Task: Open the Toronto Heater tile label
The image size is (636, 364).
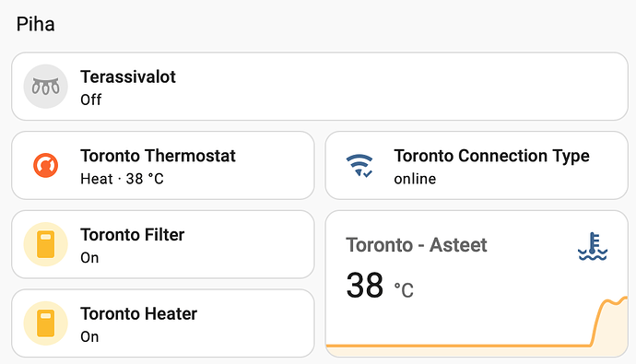Action: (138, 313)
